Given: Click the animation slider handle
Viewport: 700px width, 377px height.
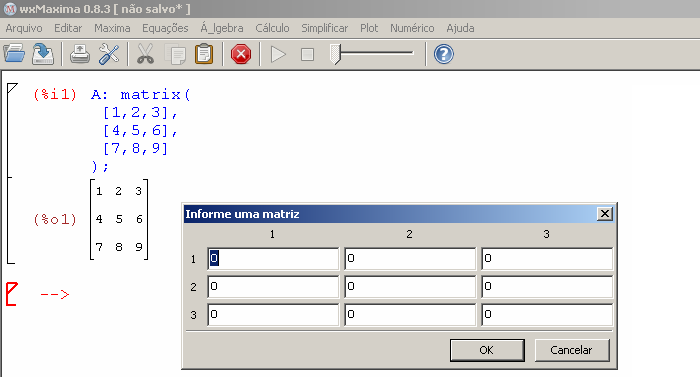Looking at the screenshot, I should [x=335, y=54].
